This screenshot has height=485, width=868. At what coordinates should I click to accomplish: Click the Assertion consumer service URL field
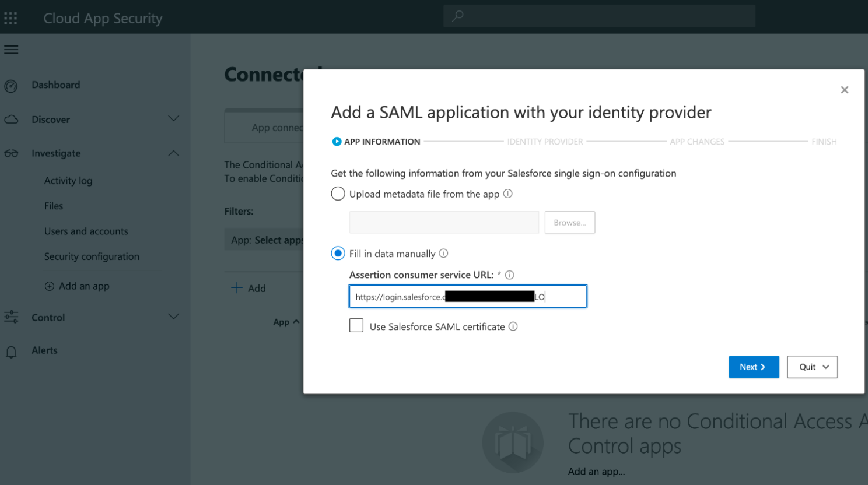click(x=467, y=297)
